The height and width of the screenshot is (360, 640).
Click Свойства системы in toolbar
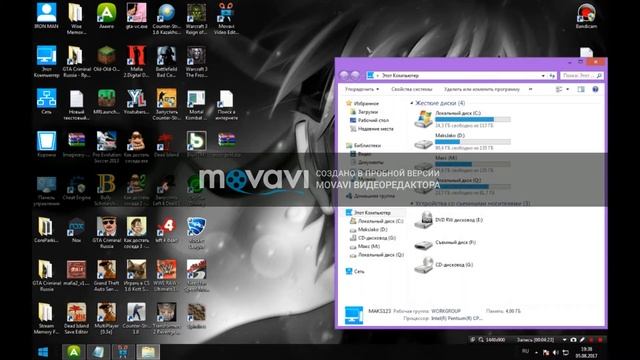point(411,89)
